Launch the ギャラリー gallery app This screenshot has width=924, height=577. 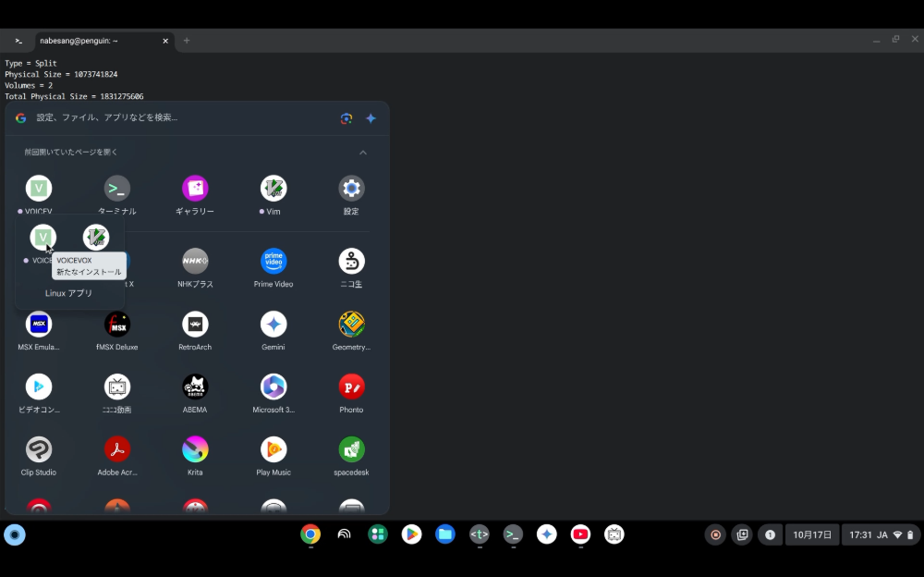[195, 189]
